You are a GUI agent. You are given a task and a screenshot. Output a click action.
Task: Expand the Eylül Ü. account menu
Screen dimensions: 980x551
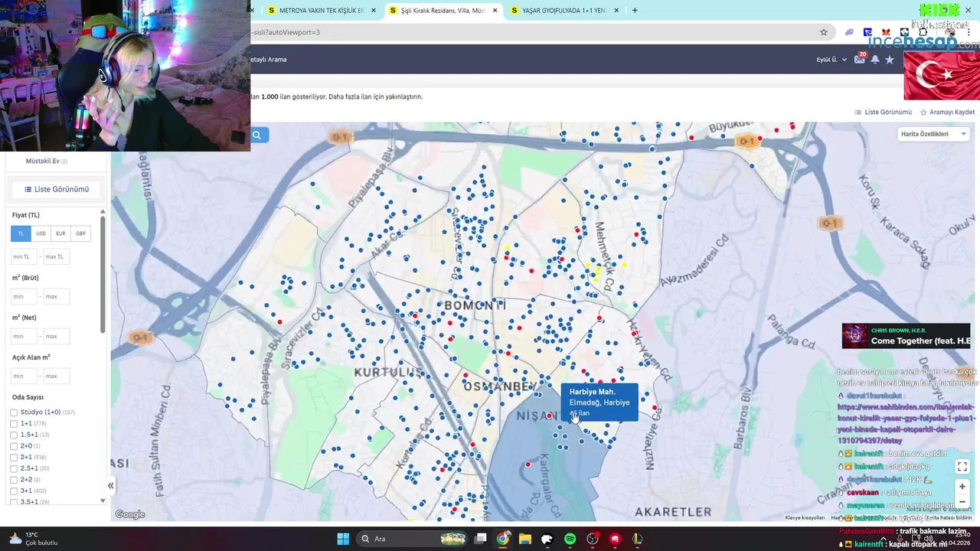(x=831, y=60)
